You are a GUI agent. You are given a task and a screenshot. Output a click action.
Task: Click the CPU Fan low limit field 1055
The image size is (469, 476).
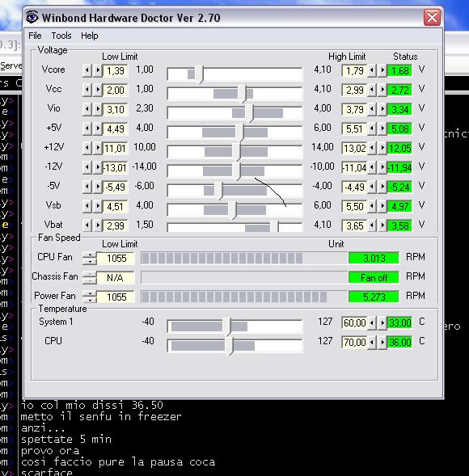pyautogui.click(x=116, y=259)
